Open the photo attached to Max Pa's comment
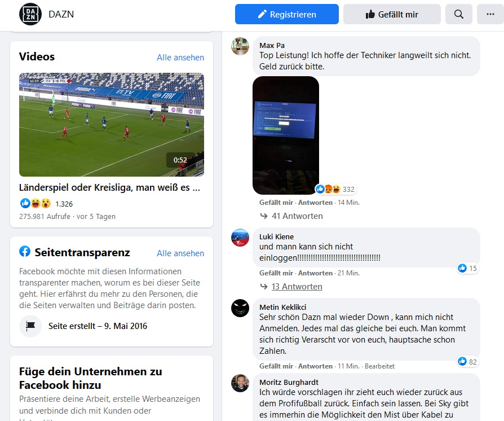This screenshot has width=504, height=421. coord(286,135)
